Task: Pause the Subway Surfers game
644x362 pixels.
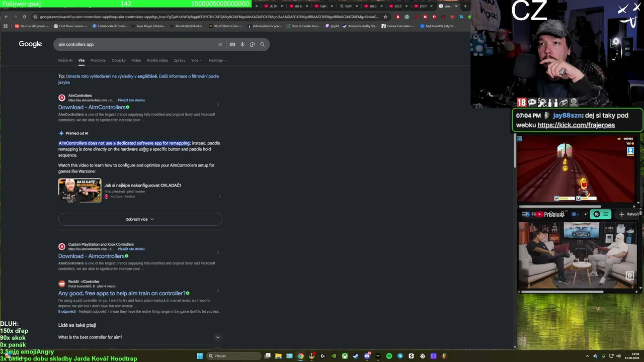Action: 520,139
